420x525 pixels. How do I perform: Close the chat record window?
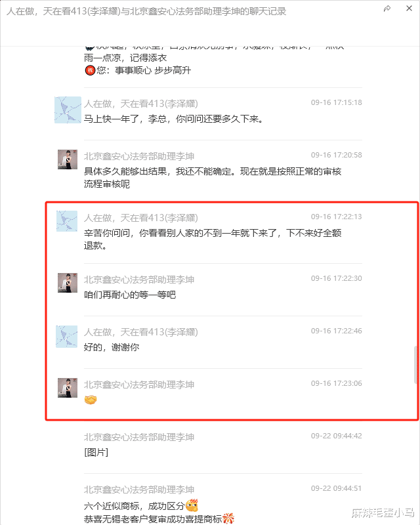pyautogui.click(x=409, y=9)
